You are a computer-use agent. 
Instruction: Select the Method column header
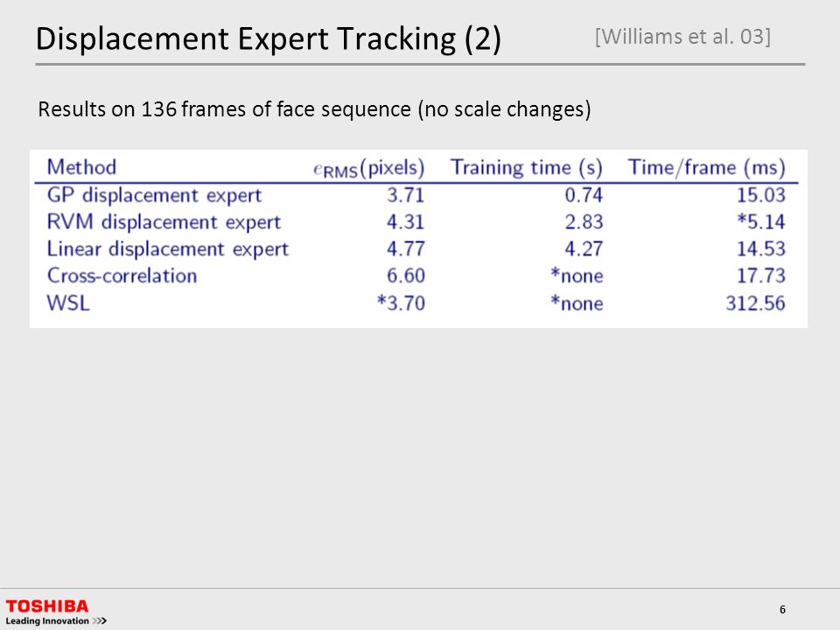tap(81, 167)
